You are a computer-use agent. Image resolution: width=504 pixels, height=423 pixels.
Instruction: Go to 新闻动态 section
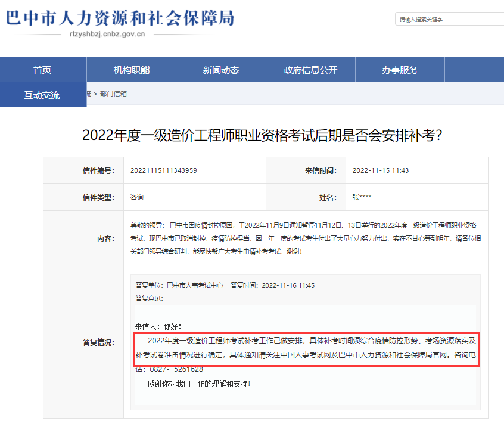[x=221, y=70]
